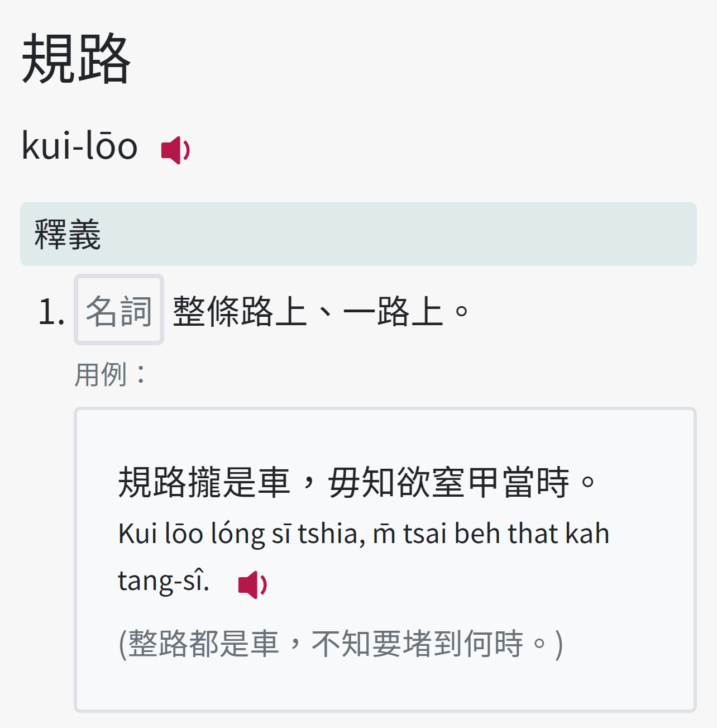Select the 釋義 section header
Image resolution: width=717 pixels, height=728 pixels.
pyautogui.click(x=68, y=234)
